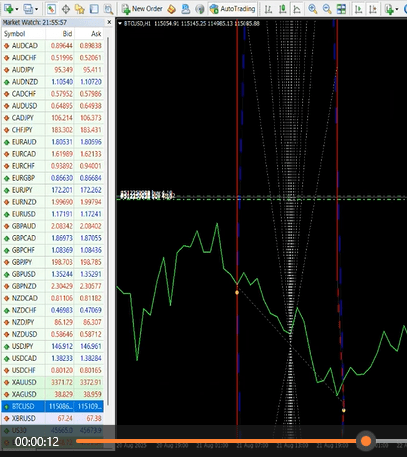Click the video progress slider knob

[x=366, y=441]
